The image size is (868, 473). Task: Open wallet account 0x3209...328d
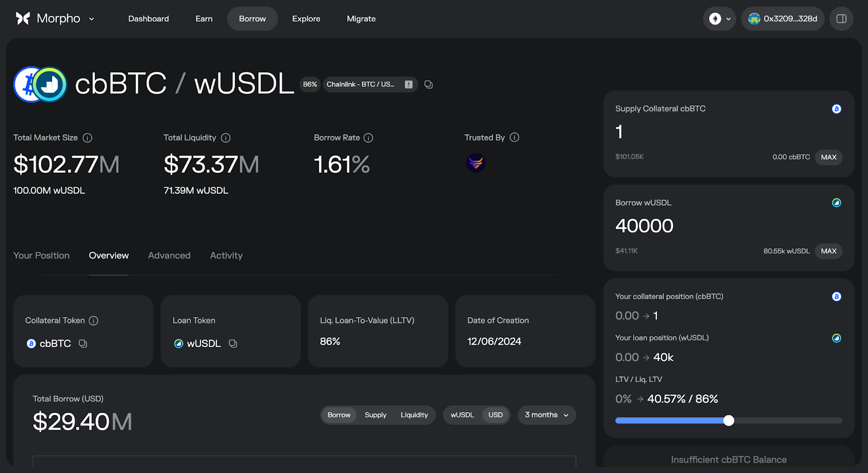[x=783, y=18]
